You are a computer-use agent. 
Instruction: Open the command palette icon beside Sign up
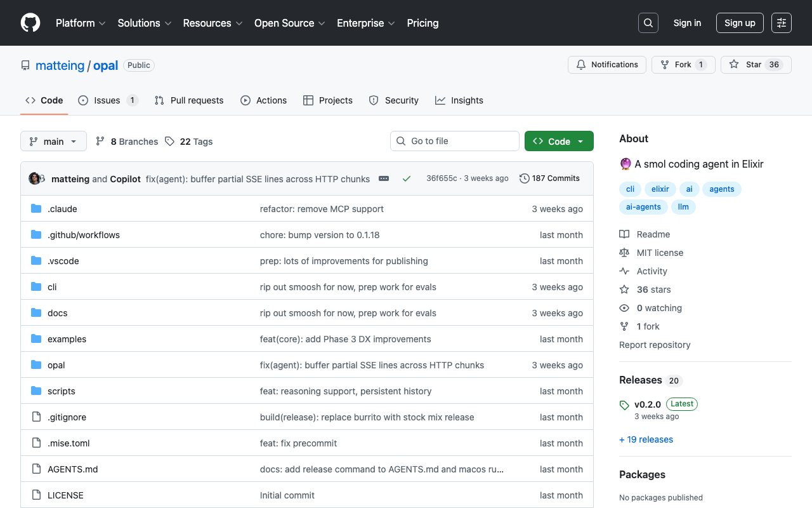pos(781,23)
